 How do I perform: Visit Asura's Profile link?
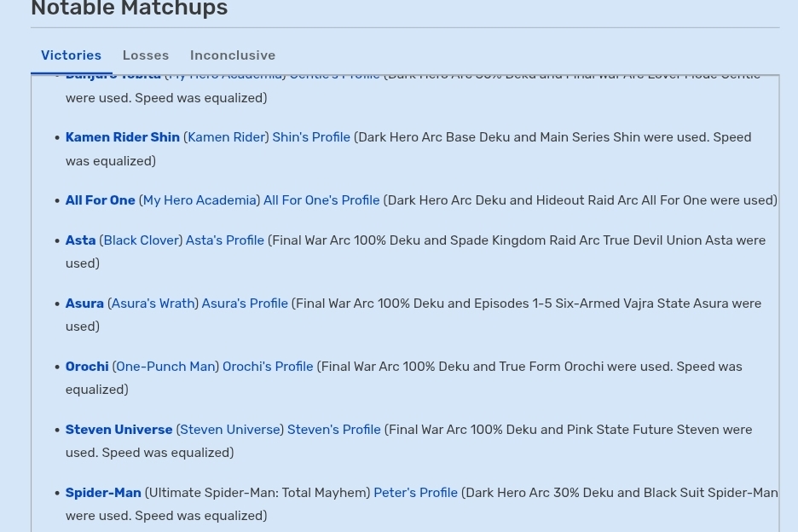pos(245,303)
